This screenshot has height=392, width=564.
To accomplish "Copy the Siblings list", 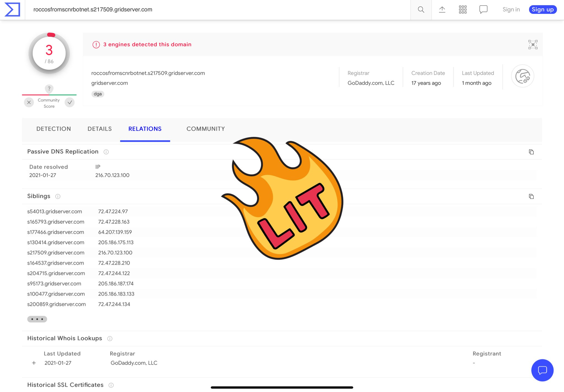I will click(531, 196).
